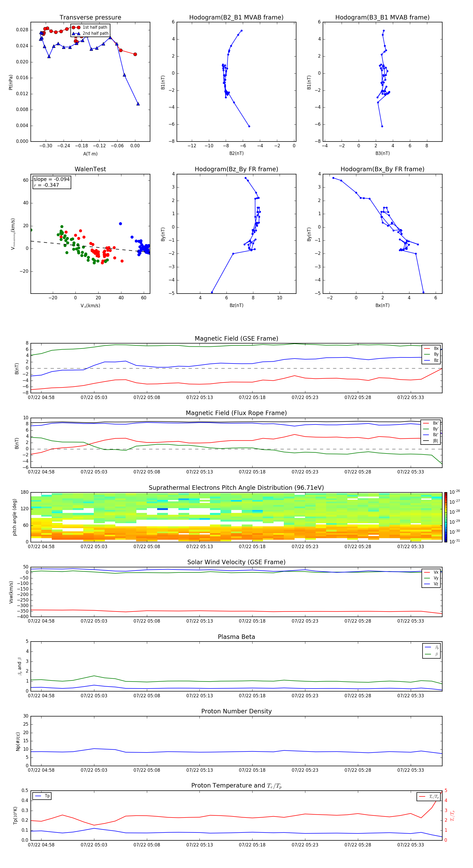Click the 'Transverse pressure' plot title
The height and width of the screenshot is (868, 473).
tap(90, 18)
